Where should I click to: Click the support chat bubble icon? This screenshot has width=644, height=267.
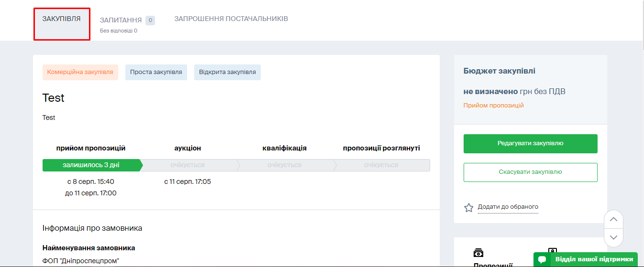point(542,259)
